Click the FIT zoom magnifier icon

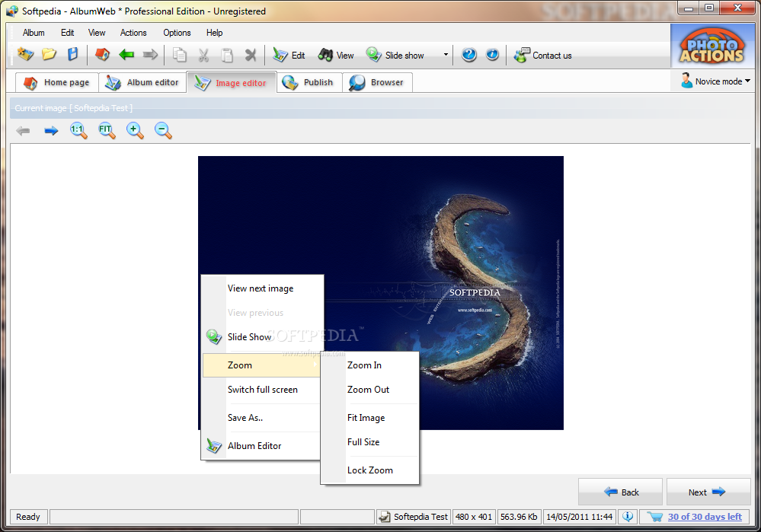[x=107, y=130]
